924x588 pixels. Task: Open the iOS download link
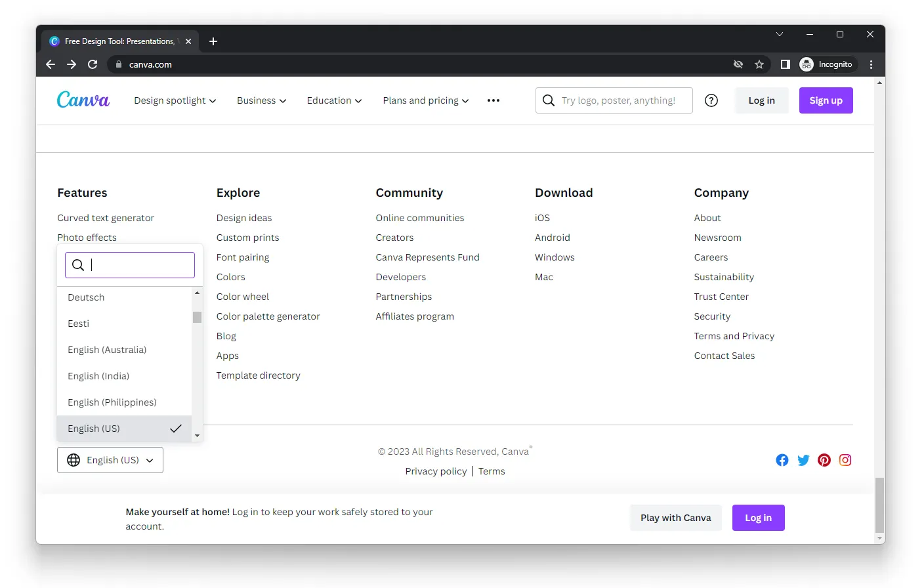pyautogui.click(x=543, y=218)
